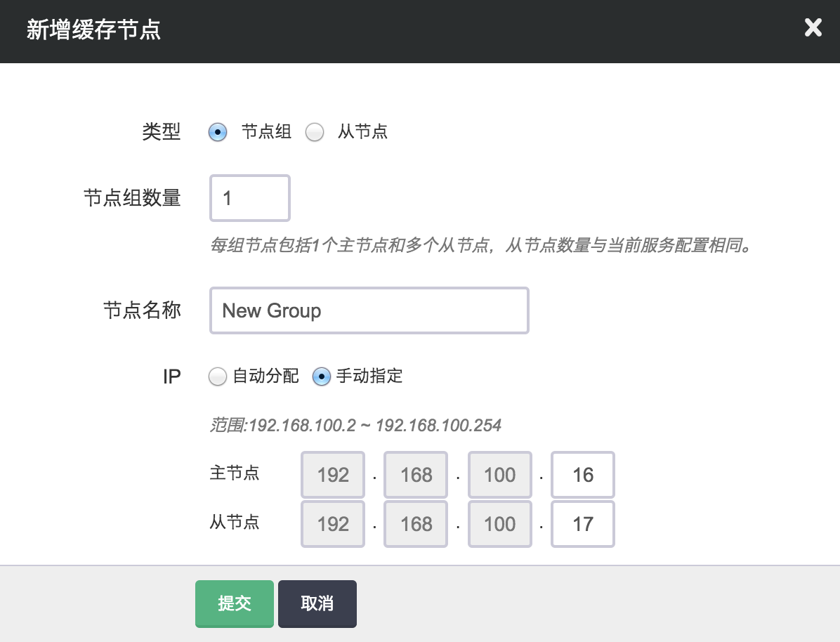Click 从节点 first octet box showing 192

tap(333, 524)
